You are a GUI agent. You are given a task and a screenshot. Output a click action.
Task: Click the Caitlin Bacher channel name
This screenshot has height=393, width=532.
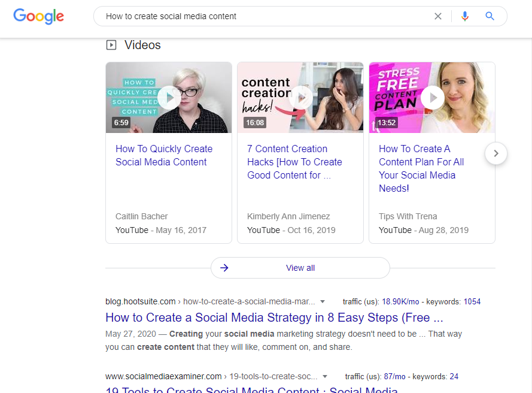(x=141, y=216)
